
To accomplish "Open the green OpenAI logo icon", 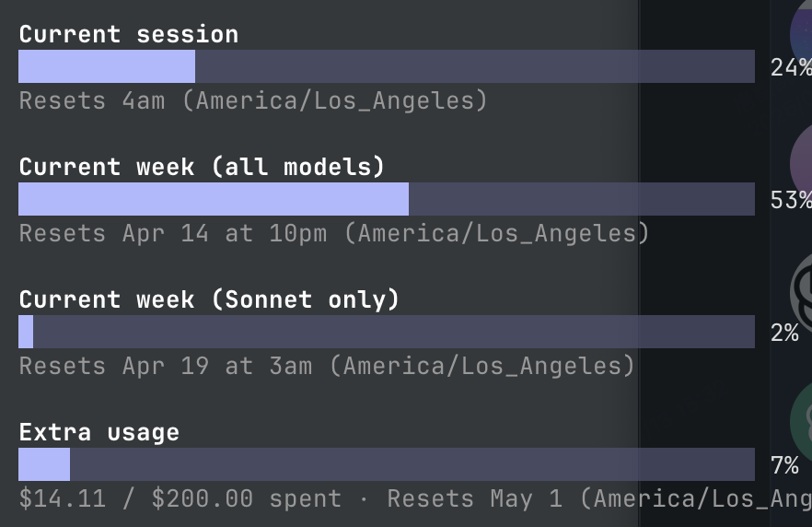I will coord(801,421).
